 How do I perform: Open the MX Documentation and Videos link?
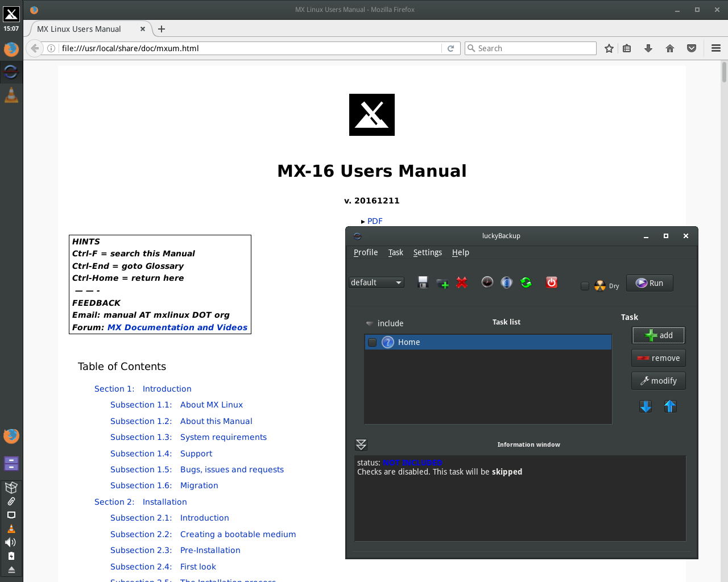tap(177, 327)
